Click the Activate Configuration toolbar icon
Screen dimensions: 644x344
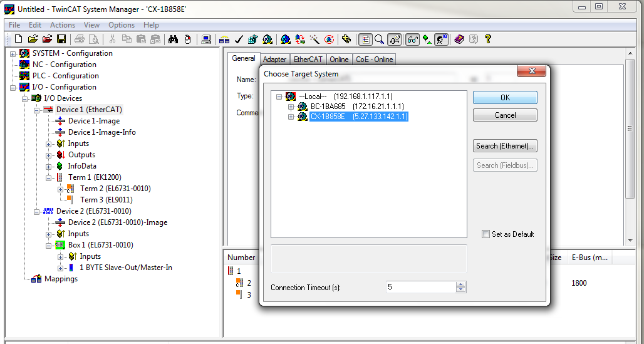point(253,39)
